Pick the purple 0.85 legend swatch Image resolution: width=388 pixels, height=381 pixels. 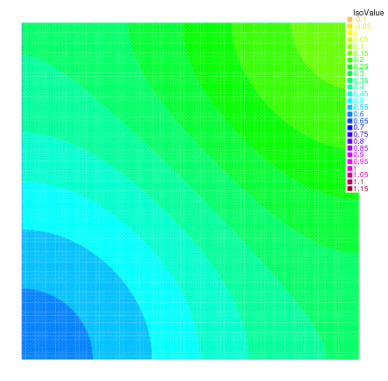[x=349, y=148]
